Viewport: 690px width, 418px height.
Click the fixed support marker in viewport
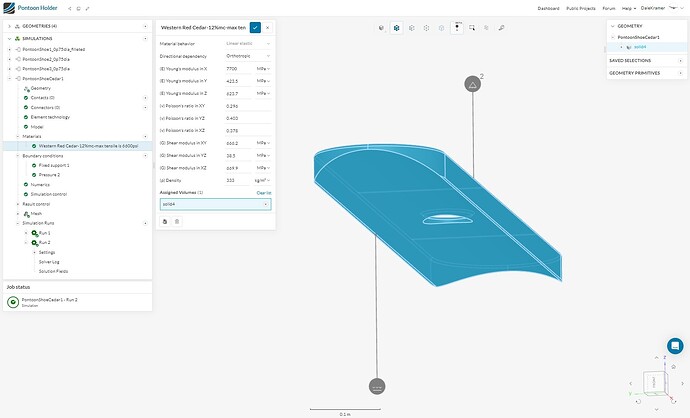(x=377, y=386)
